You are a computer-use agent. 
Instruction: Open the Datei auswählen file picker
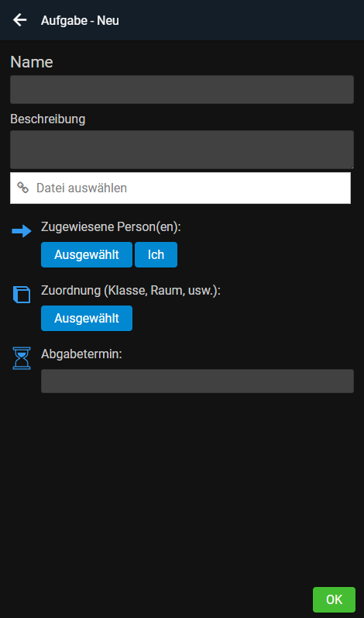pyautogui.click(x=180, y=188)
